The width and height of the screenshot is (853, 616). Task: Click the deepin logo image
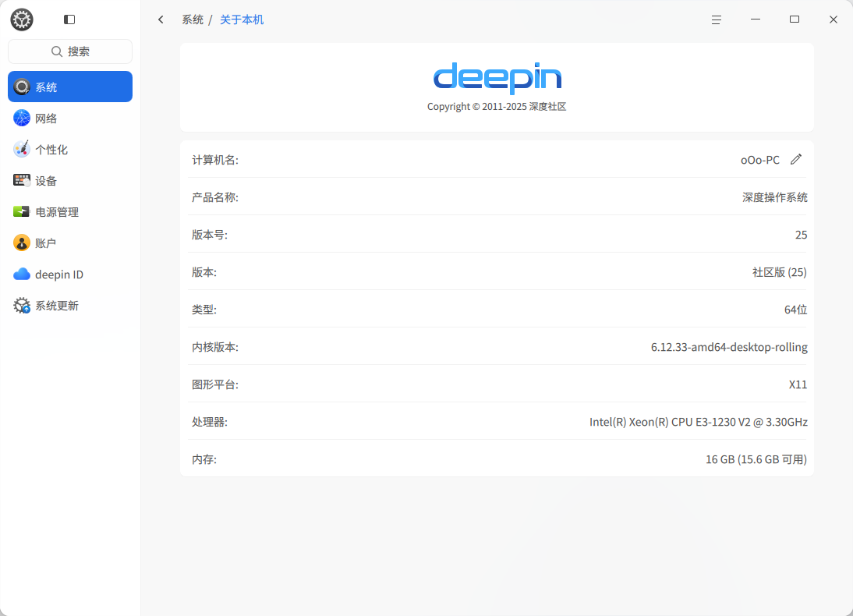point(497,78)
